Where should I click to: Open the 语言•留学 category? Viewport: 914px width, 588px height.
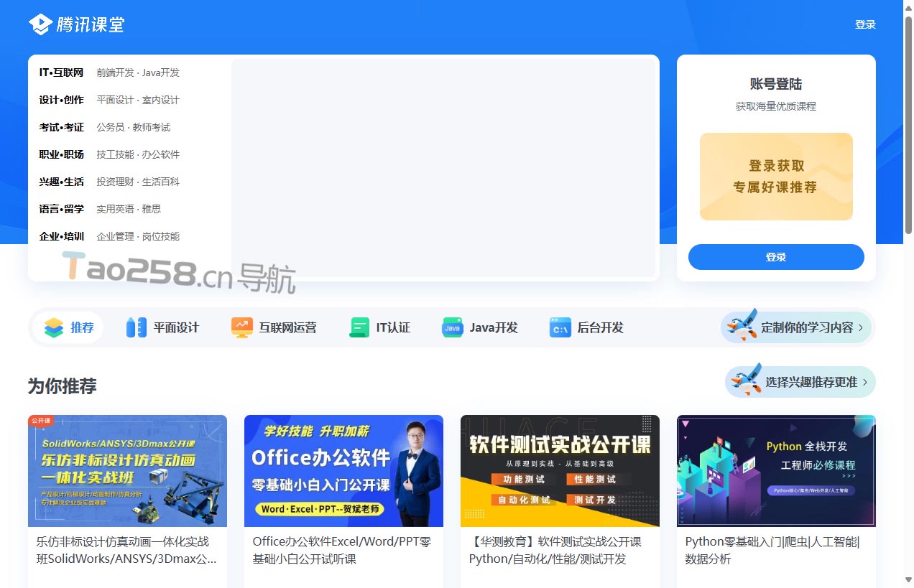click(61, 209)
